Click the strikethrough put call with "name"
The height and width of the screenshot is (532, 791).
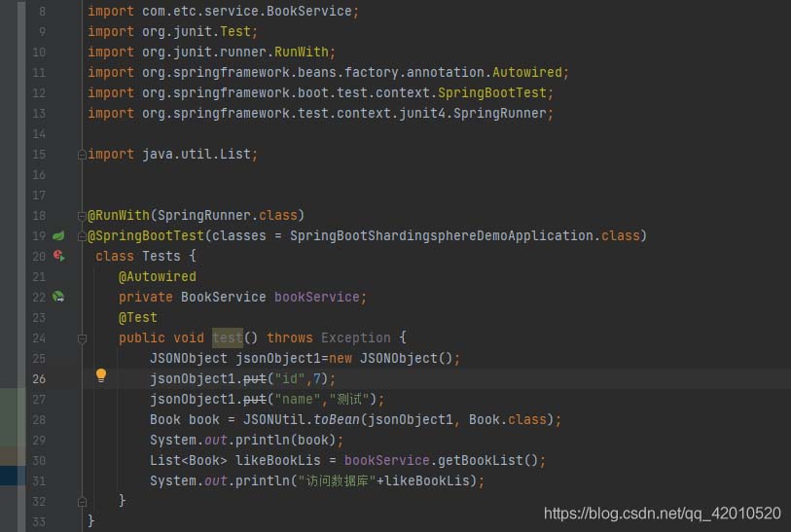click(x=254, y=400)
